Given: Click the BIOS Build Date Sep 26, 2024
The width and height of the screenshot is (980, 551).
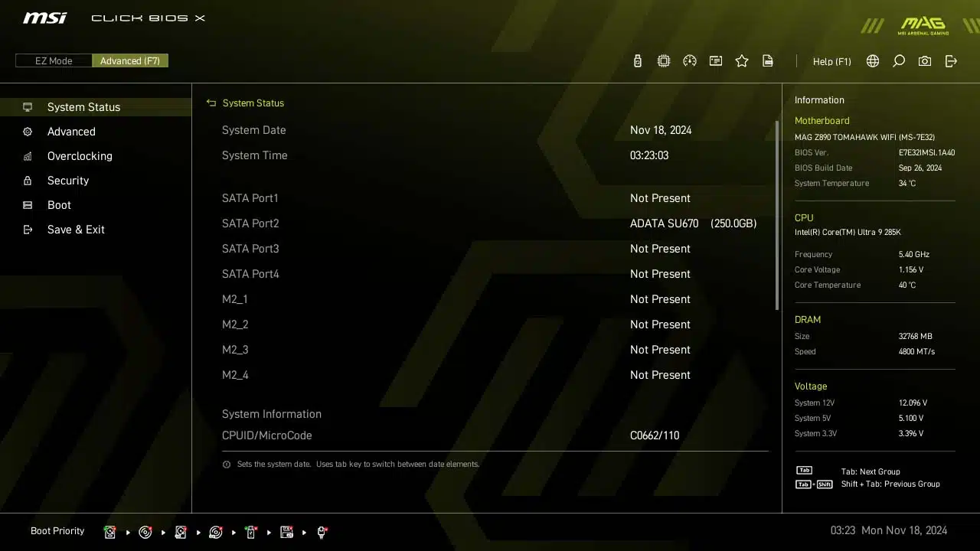Looking at the screenshot, I should [x=920, y=168].
